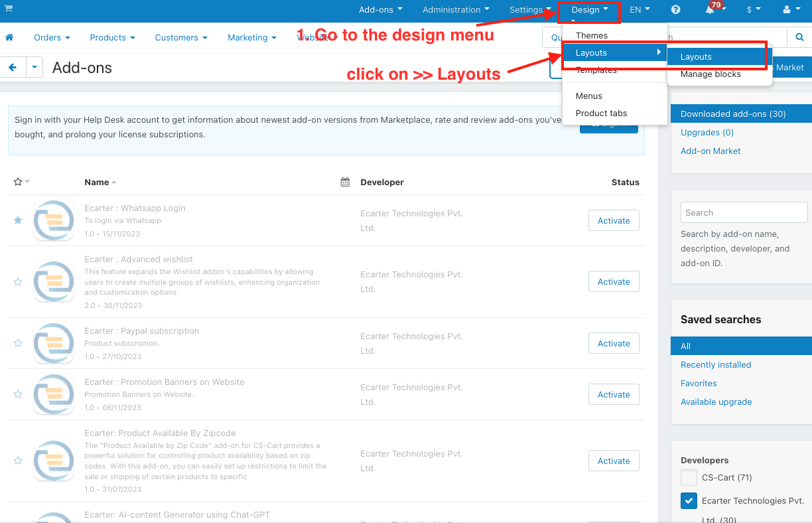Activate the Ecarter Paypal subscription add-on

[x=614, y=343]
